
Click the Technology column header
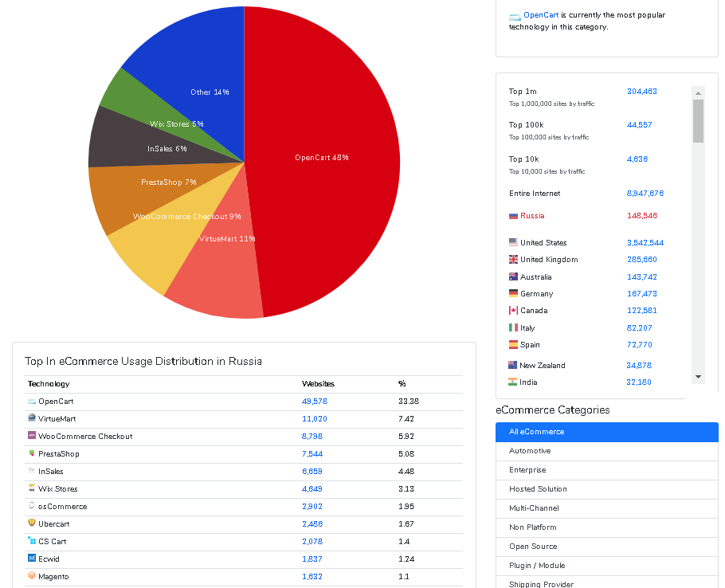pos(49,384)
